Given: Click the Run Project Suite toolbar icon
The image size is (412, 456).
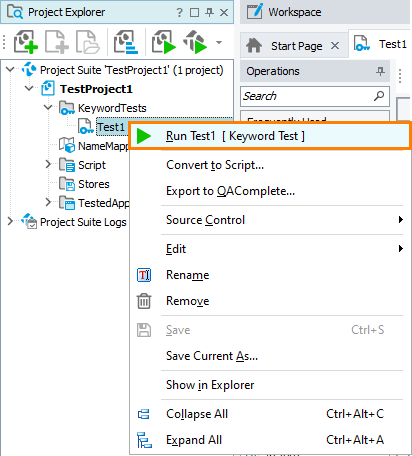Looking at the screenshot, I should pyautogui.click(x=195, y=42).
